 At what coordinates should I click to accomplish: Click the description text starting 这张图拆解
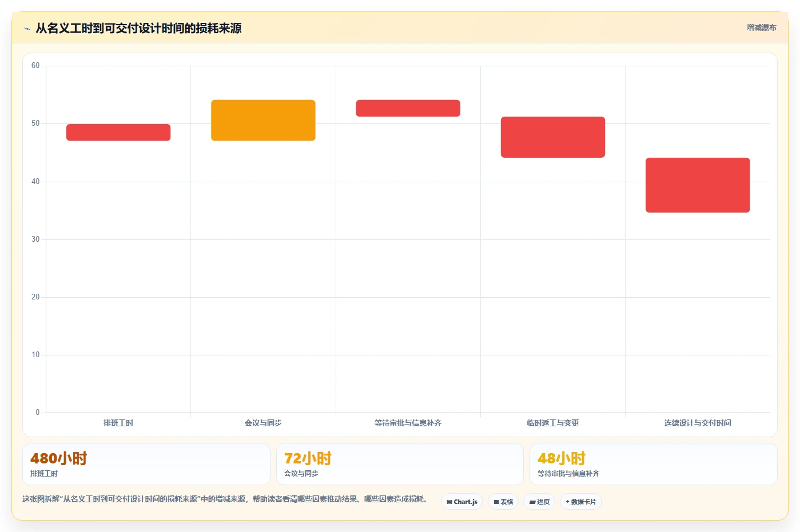coord(225,499)
